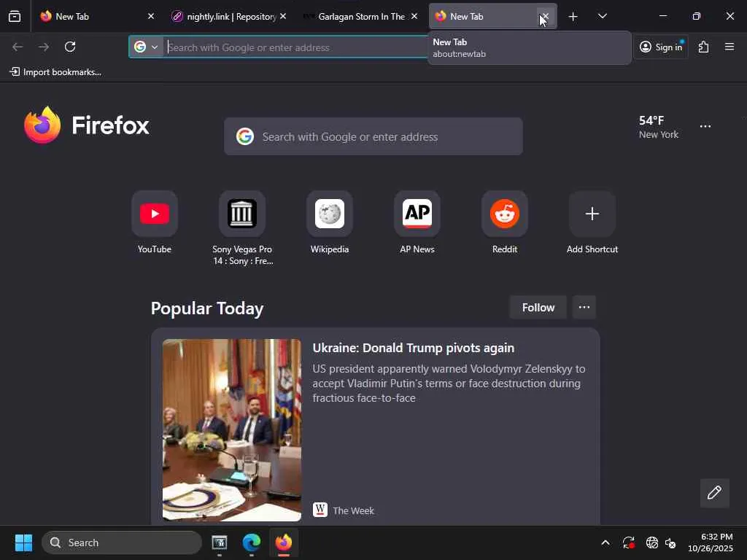This screenshot has width=747, height=560.
Task: Open the Firefox application menu
Action: point(729,47)
